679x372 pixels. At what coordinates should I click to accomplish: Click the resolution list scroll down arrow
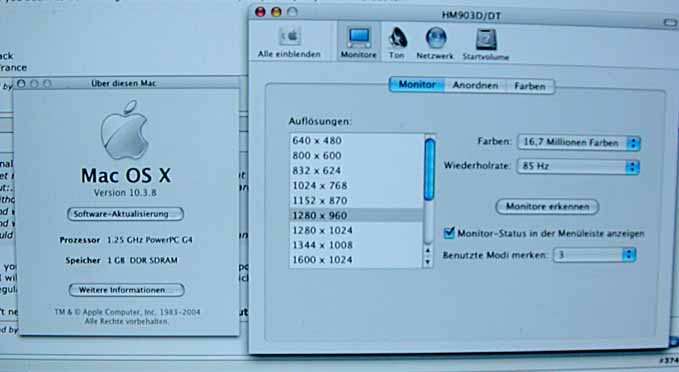coord(428,261)
